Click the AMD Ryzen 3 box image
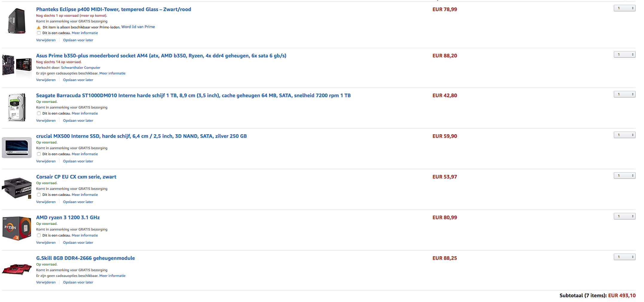 pos(17,228)
